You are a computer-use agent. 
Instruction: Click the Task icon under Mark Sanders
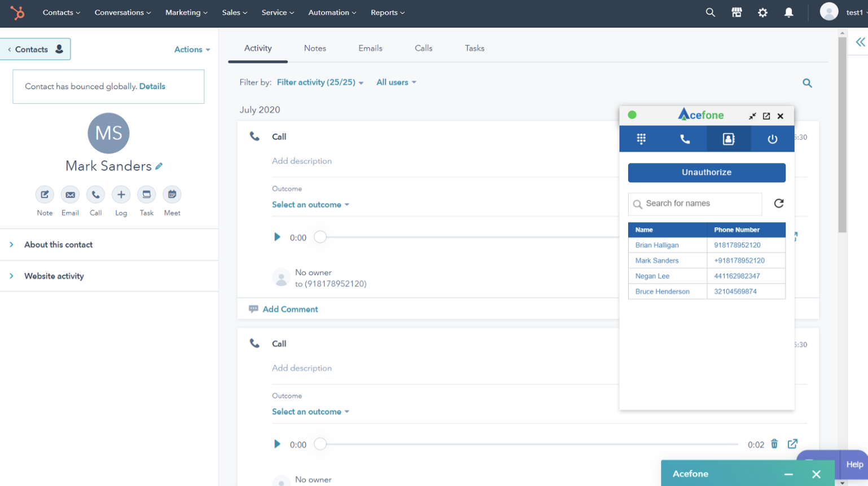tap(147, 195)
